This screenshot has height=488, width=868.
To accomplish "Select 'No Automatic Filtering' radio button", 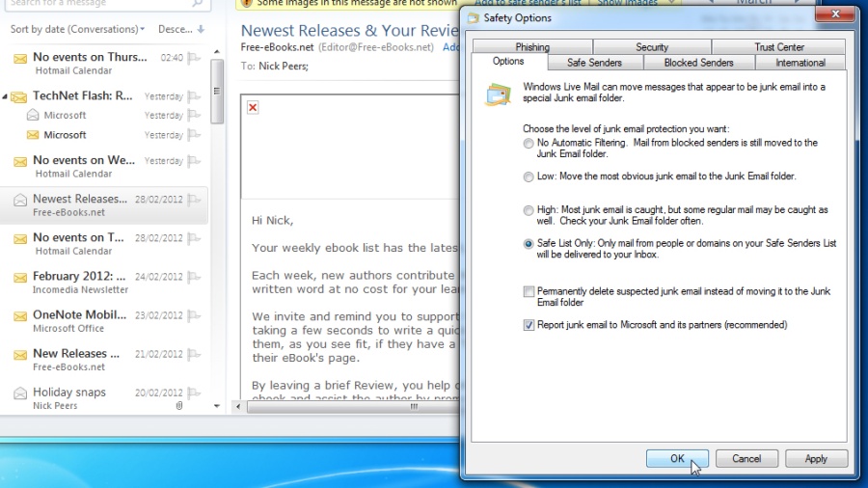I will 529,144.
